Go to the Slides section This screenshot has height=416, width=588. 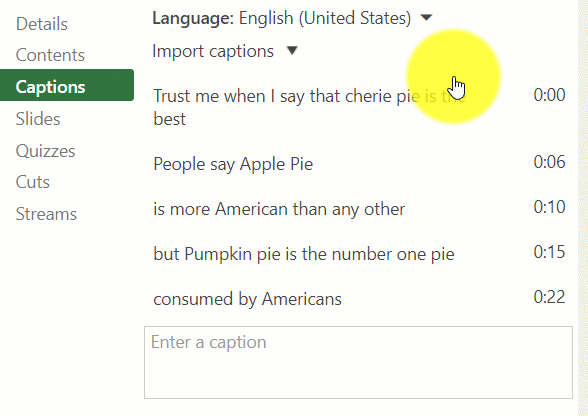38,119
